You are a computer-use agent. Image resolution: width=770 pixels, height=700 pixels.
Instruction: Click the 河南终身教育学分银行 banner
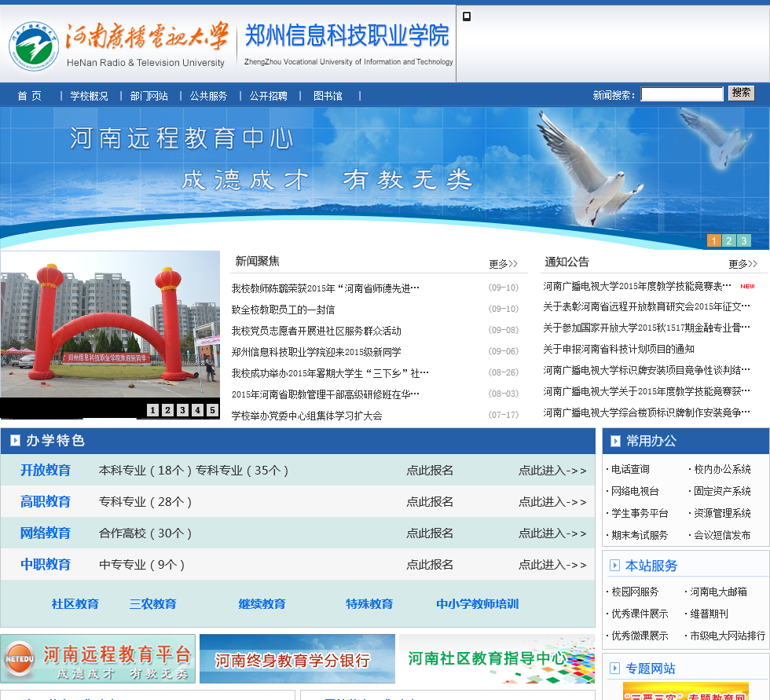(x=297, y=659)
